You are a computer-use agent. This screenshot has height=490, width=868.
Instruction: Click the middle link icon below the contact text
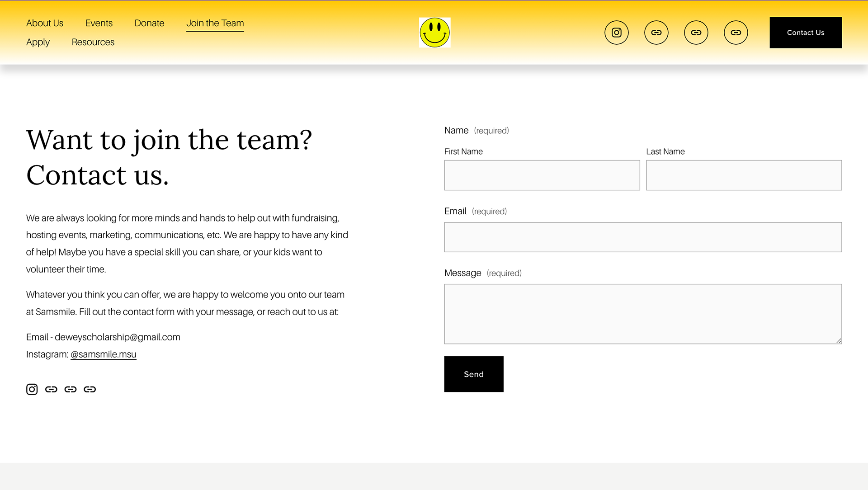pos(71,389)
